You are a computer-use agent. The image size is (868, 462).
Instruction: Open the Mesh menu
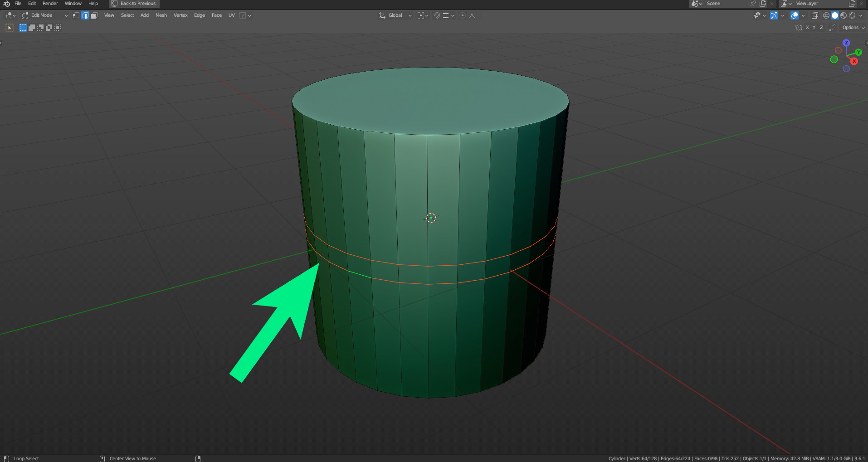(161, 15)
